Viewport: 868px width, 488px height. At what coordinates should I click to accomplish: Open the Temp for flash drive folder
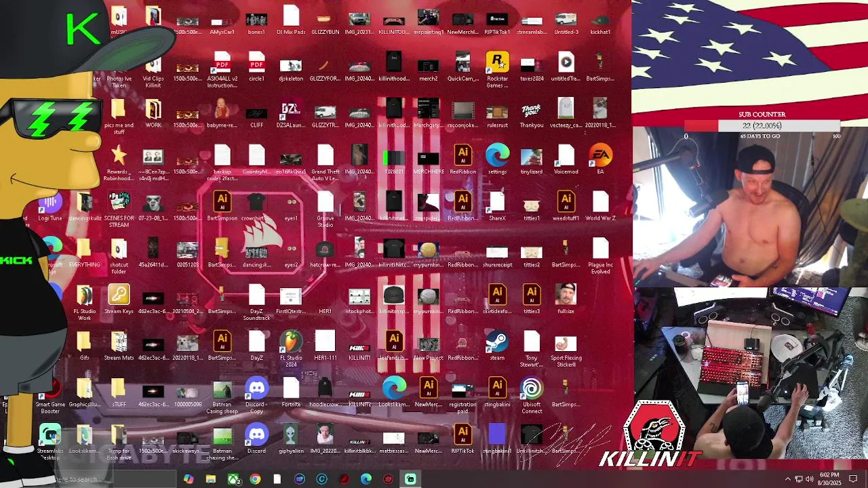[x=119, y=435]
